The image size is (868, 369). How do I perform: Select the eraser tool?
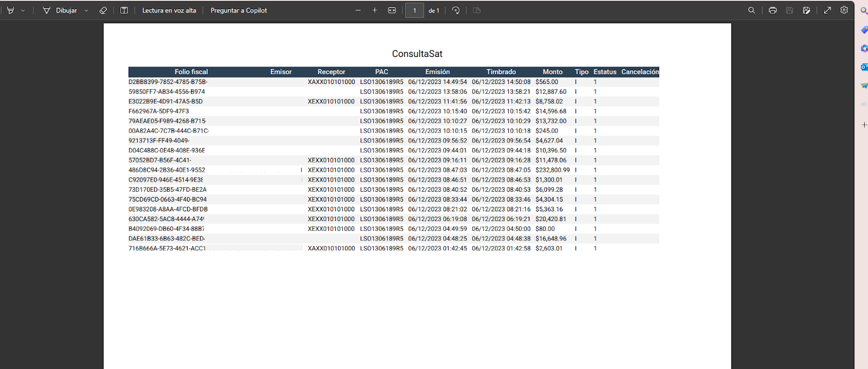click(x=103, y=10)
